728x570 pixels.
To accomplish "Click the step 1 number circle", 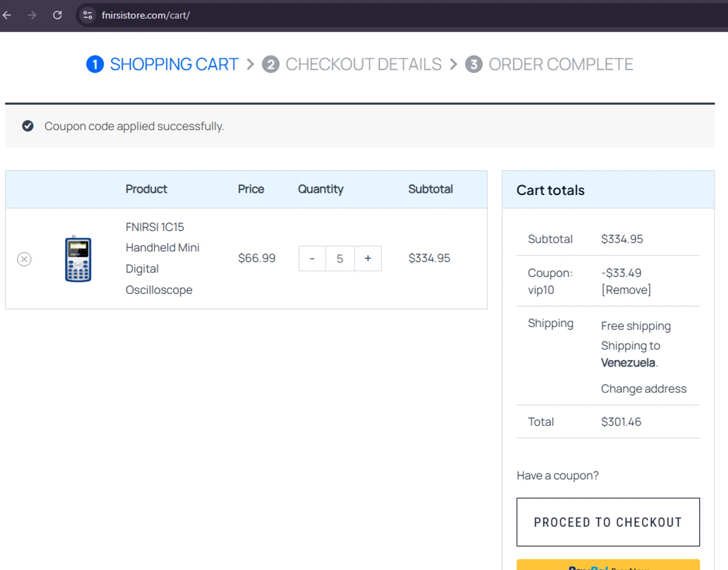I will coord(95,64).
